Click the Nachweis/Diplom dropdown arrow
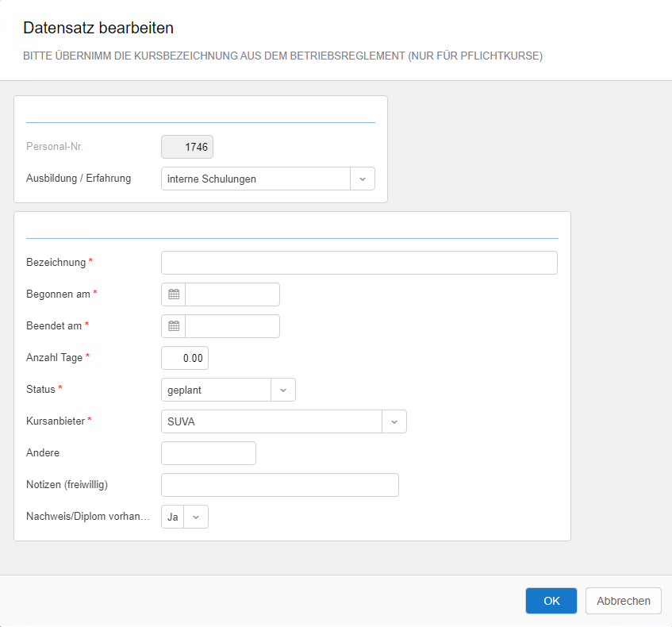The image size is (672, 627). point(196,517)
